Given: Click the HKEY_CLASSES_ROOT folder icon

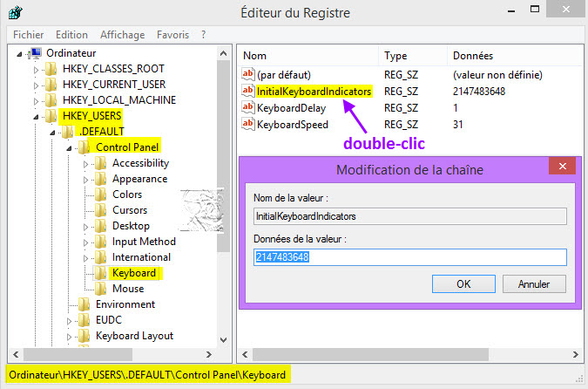Looking at the screenshot, I should (x=51, y=69).
